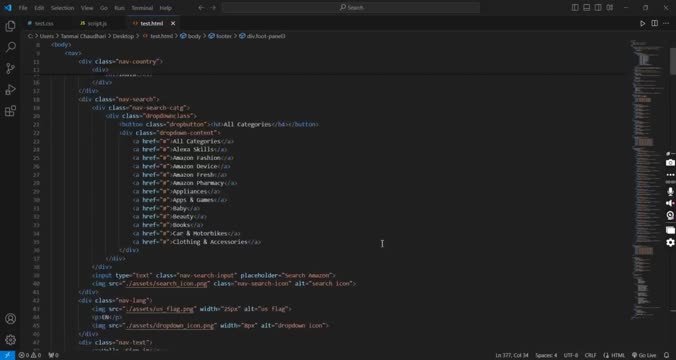The height and width of the screenshot is (360, 676).
Task: Open the remote window indicator in the status bar
Action: tap(7, 355)
